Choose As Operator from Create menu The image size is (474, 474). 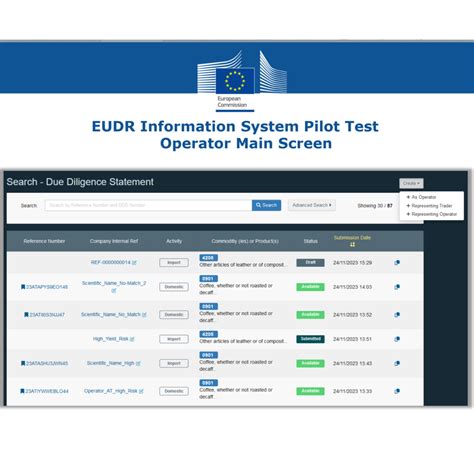(x=421, y=197)
